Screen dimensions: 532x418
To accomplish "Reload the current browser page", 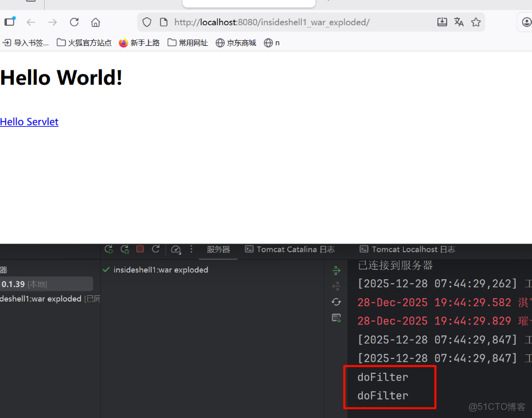I will click(x=75, y=22).
